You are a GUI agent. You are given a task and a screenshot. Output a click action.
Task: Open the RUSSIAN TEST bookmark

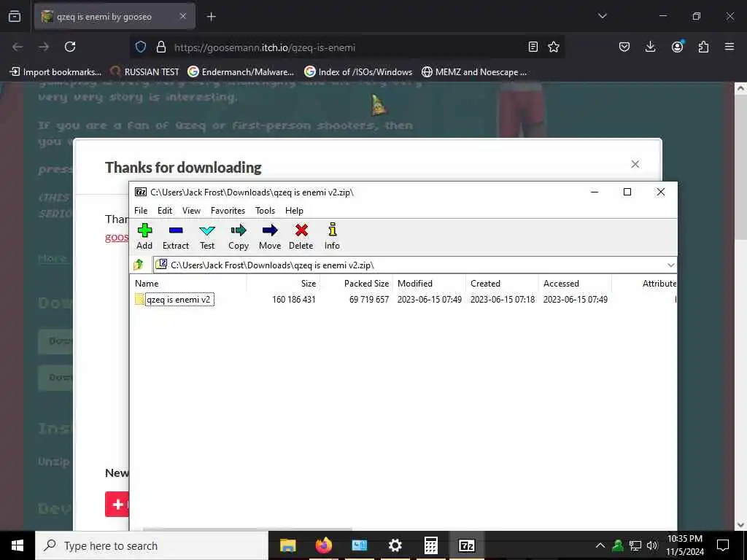click(144, 72)
